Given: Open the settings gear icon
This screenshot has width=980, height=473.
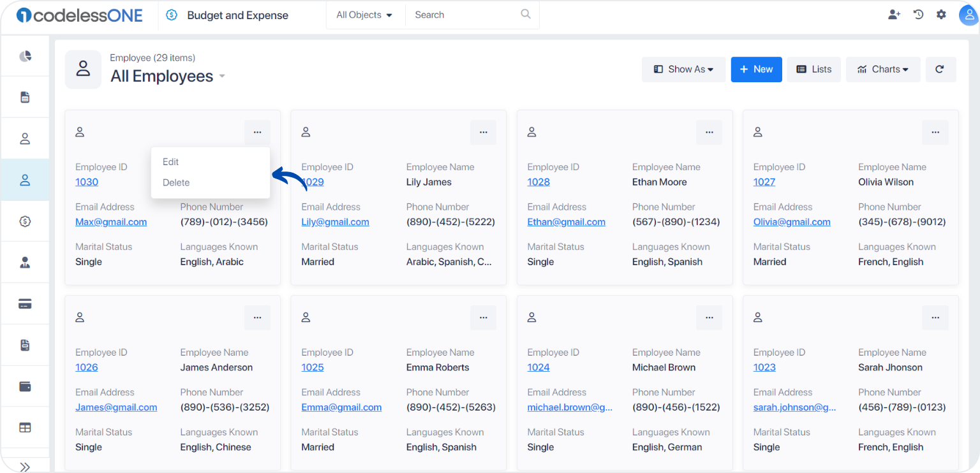Looking at the screenshot, I should click(x=941, y=14).
